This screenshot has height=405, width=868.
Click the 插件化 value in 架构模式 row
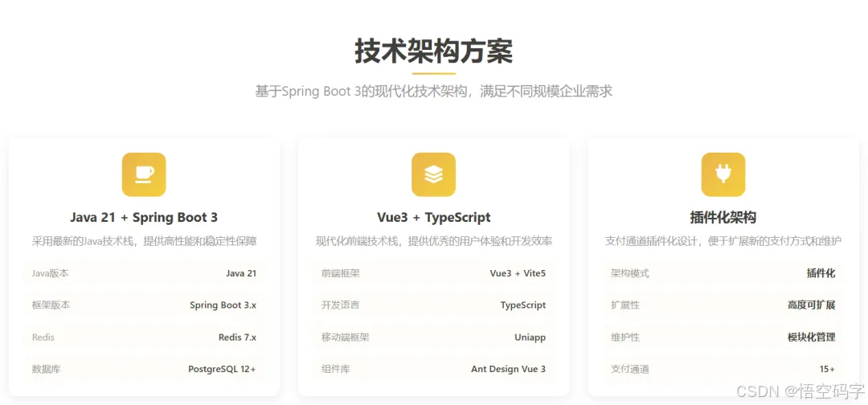click(x=821, y=272)
